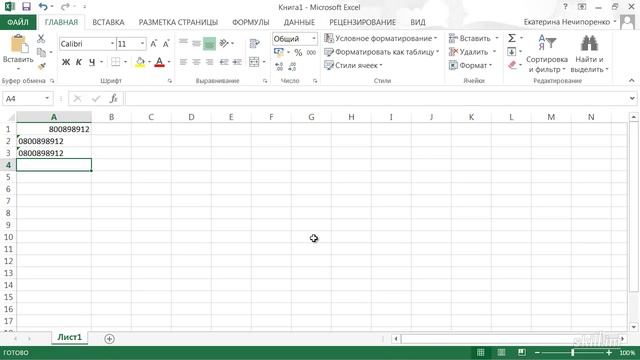Switch to the ВСТАВКА tab
Image resolution: width=640 pixels, height=360 pixels.
(108, 22)
